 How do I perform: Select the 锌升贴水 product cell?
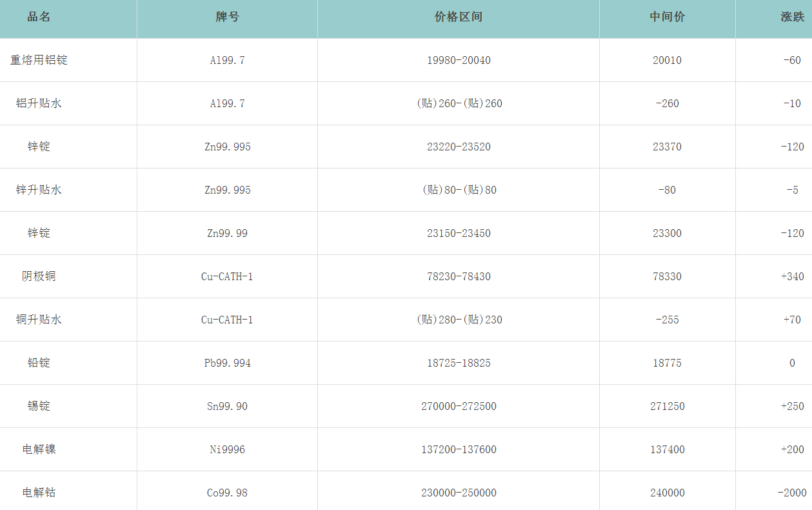(39, 190)
